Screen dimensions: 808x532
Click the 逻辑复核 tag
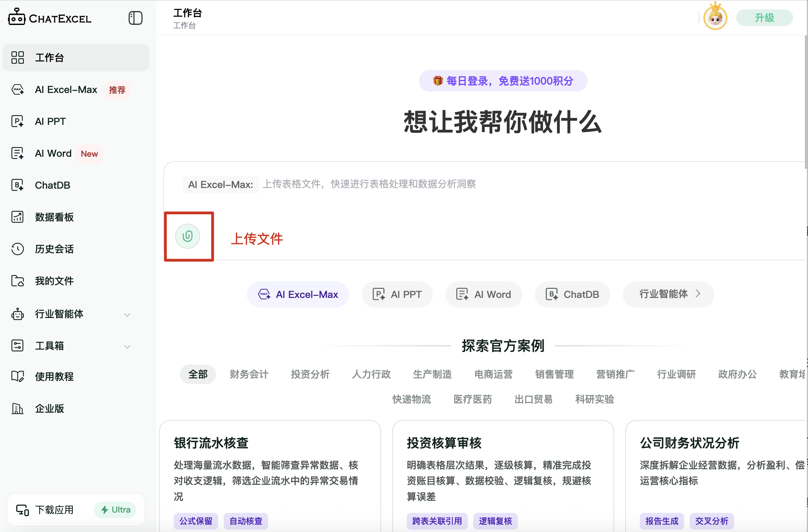click(496, 521)
